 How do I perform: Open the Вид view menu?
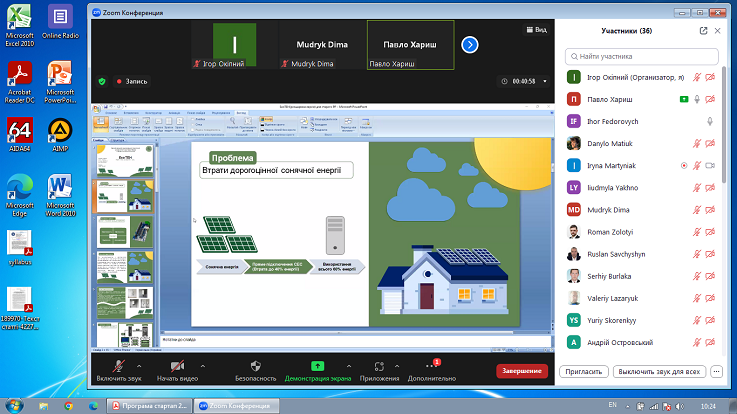click(x=536, y=31)
